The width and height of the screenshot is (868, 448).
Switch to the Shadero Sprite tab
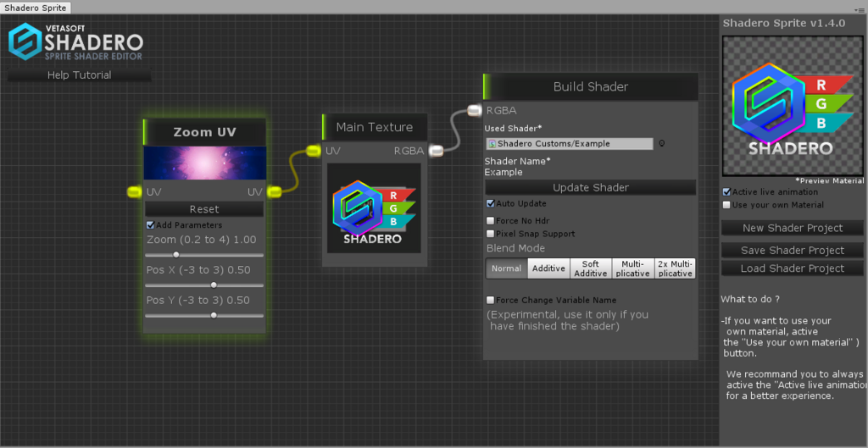click(36, 8)
